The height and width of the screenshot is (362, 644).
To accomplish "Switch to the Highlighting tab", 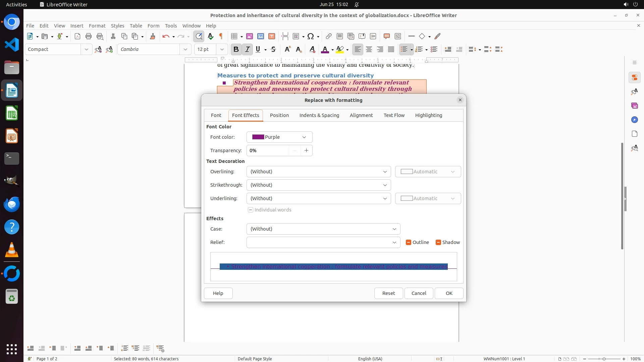I will pos(428,115).
